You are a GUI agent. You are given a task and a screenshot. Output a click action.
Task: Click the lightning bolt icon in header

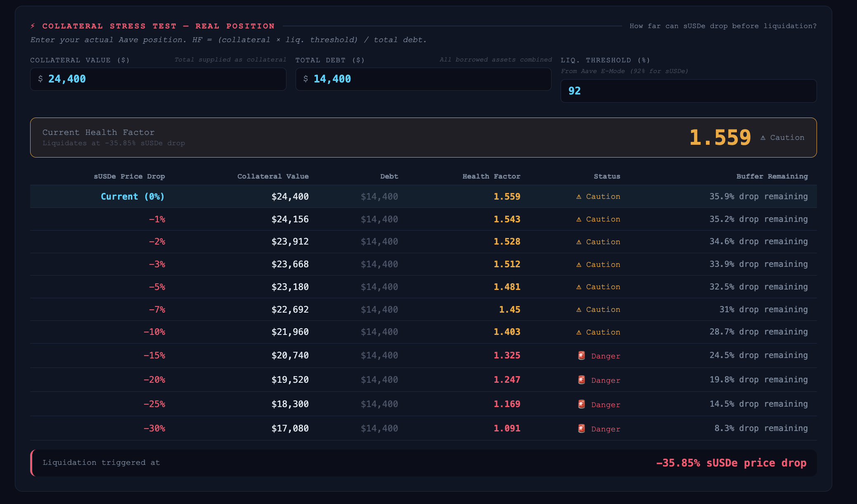[x=33, y=26]
